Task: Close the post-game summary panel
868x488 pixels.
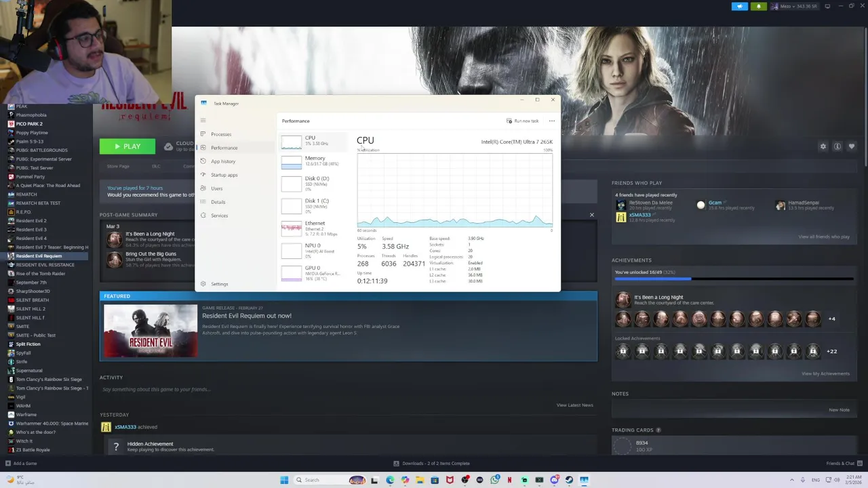Action: tap(591, 215)
